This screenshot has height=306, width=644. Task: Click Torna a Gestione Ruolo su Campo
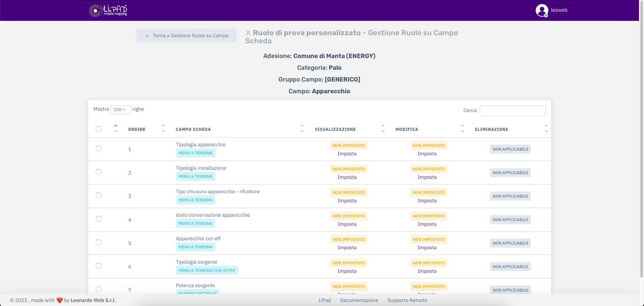[186, 36]
